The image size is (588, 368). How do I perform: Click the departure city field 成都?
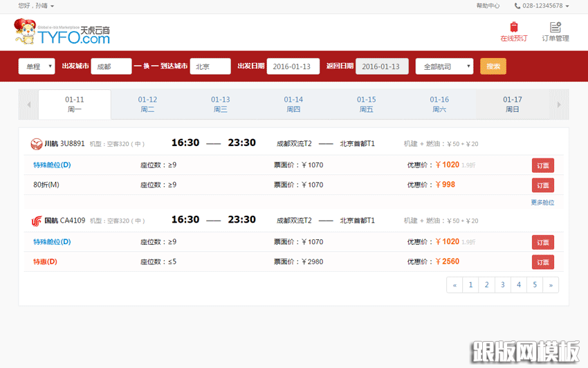(x=111, y=66)
